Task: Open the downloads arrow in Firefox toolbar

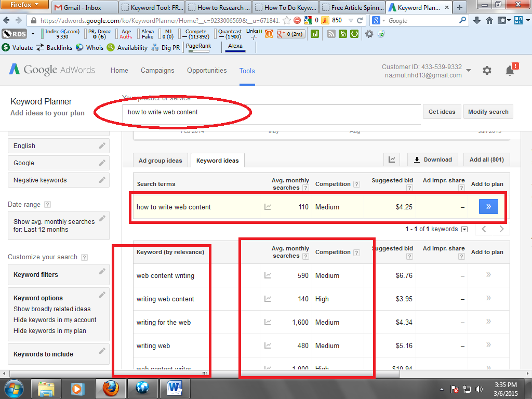Action: [x=477, y=20]
